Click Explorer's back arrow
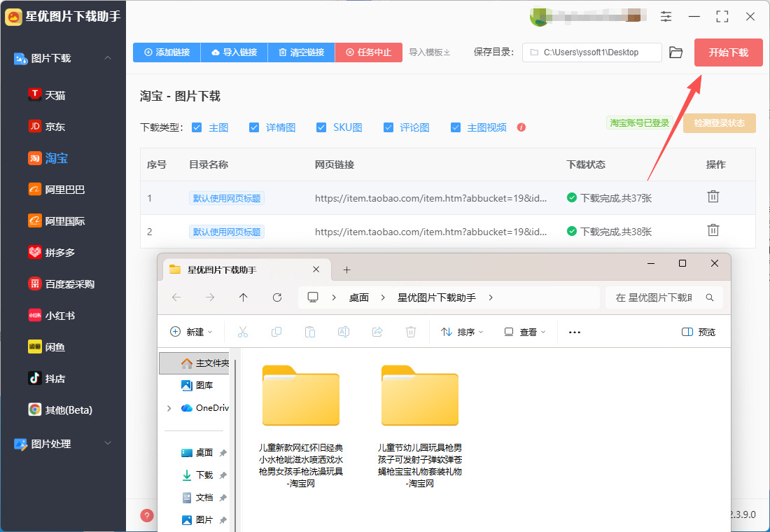 [176, 297]
